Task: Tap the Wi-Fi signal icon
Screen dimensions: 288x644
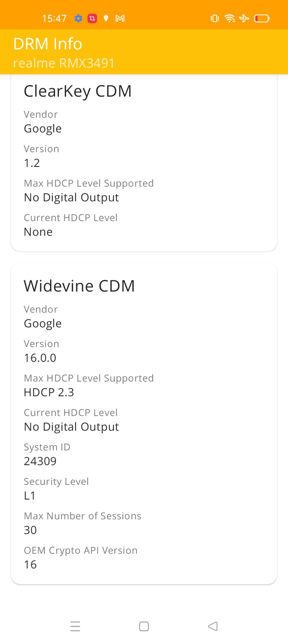Action: click(x=230, y=19)
